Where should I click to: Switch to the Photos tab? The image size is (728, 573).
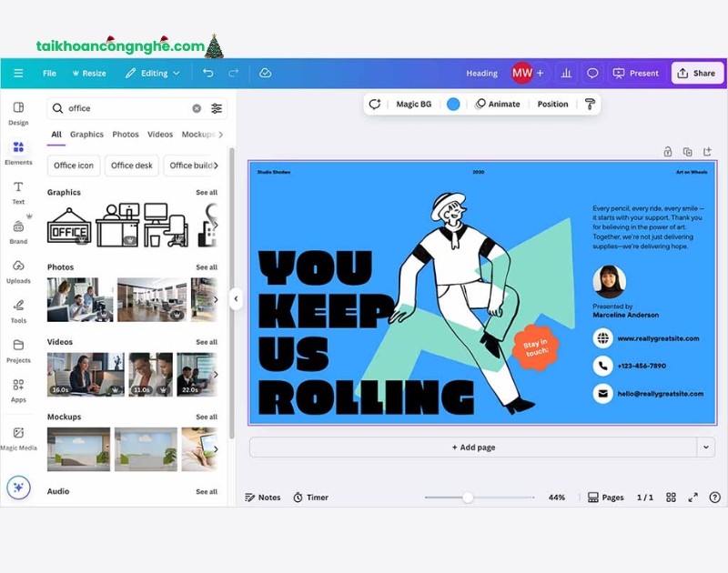click(126, 135)
